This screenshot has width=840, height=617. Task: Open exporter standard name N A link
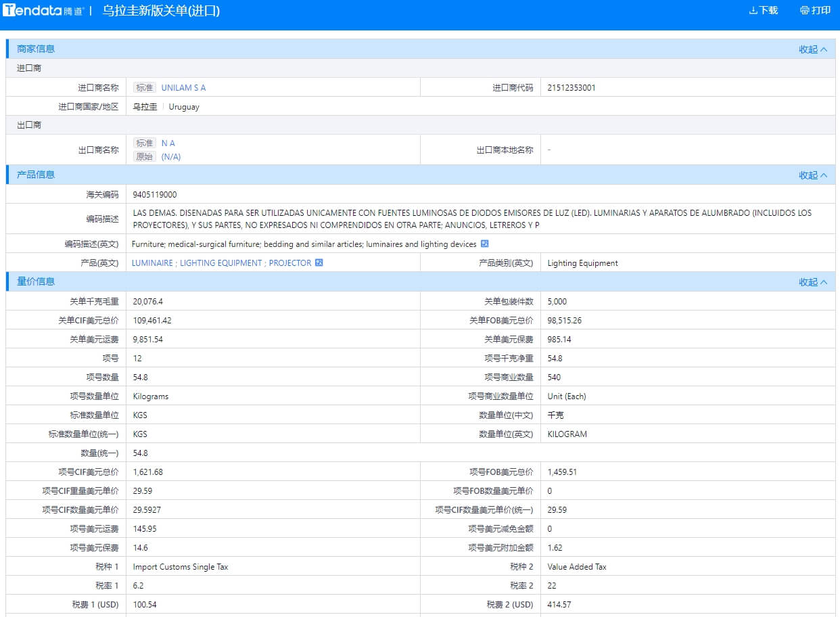point(168,143)
